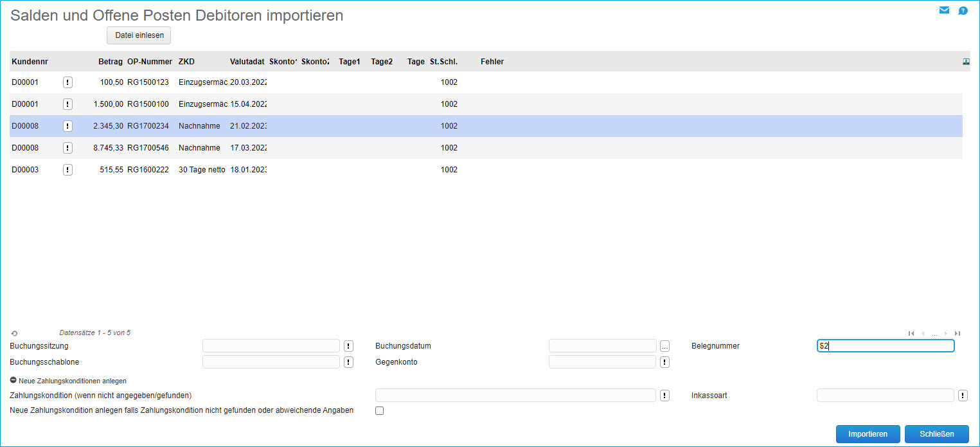
Task: Open the help question mark icon
Action: (x=963, y=10)
